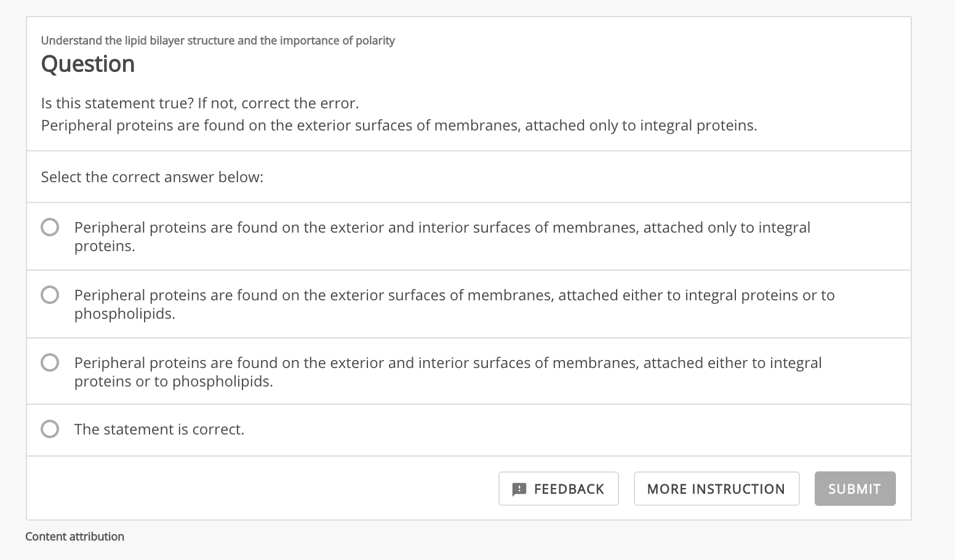Click the 'Question' heading
Viewport: 955px width, 560px height.
click(x=88, y=64)
